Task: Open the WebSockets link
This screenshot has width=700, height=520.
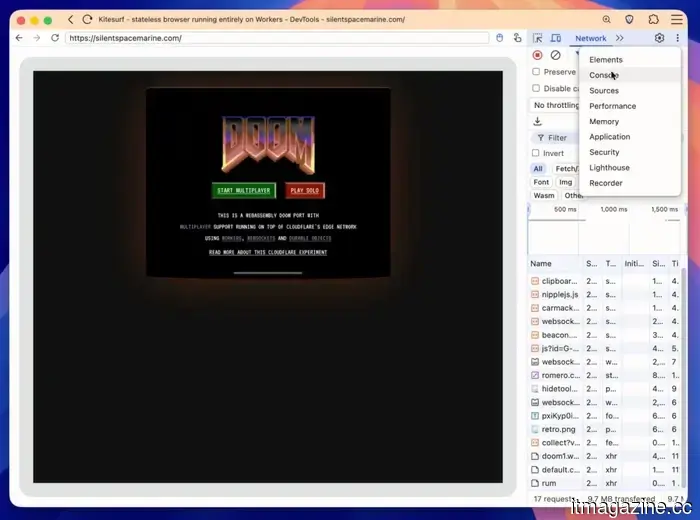Action: pyautogui.click(x=261, y=238)
